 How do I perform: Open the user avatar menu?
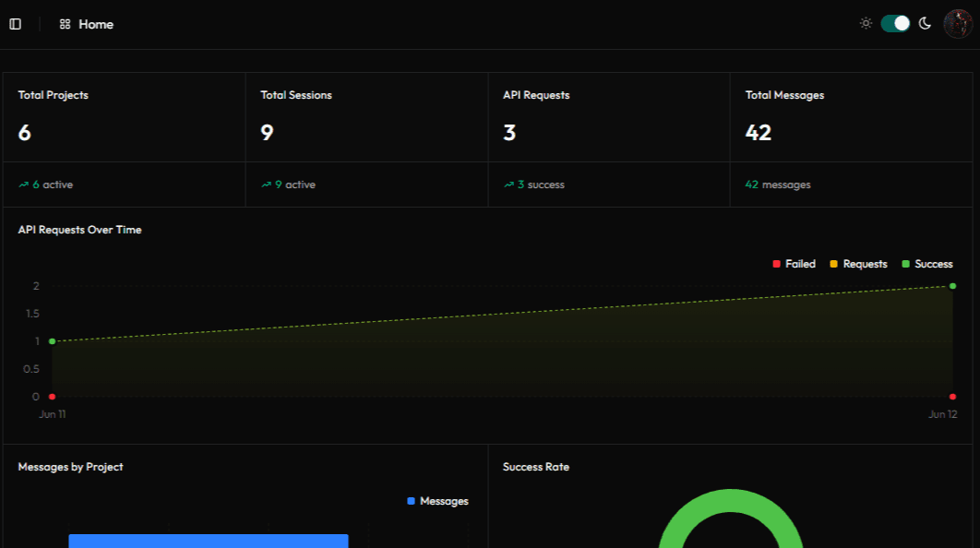click(x=958, y=24)
